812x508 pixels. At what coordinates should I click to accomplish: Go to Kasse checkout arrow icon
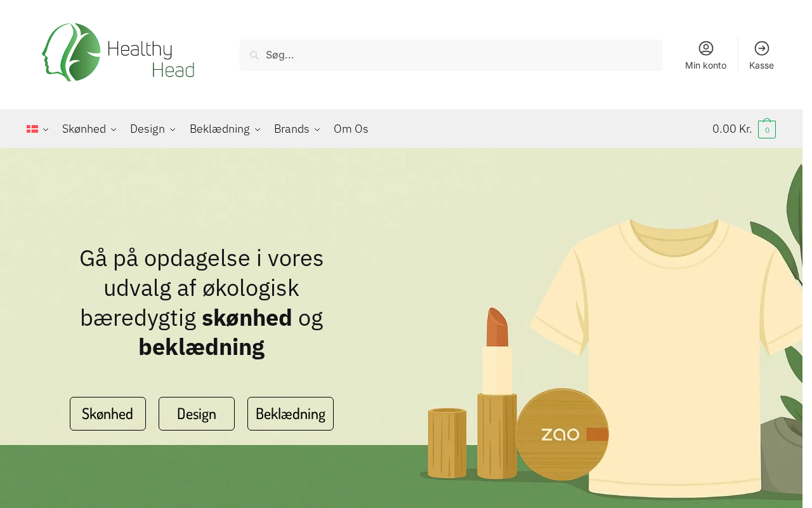tap(761, 48)
